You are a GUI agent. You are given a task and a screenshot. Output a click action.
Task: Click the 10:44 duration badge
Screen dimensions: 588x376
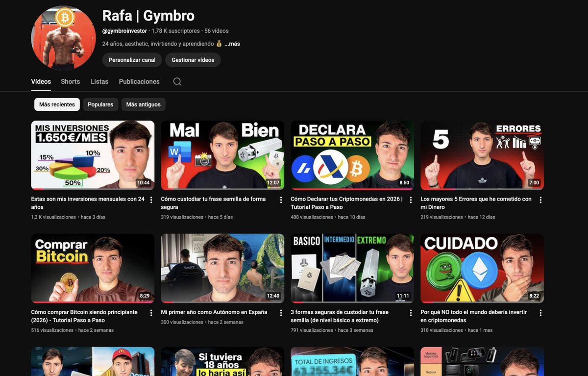coord(144,183)
